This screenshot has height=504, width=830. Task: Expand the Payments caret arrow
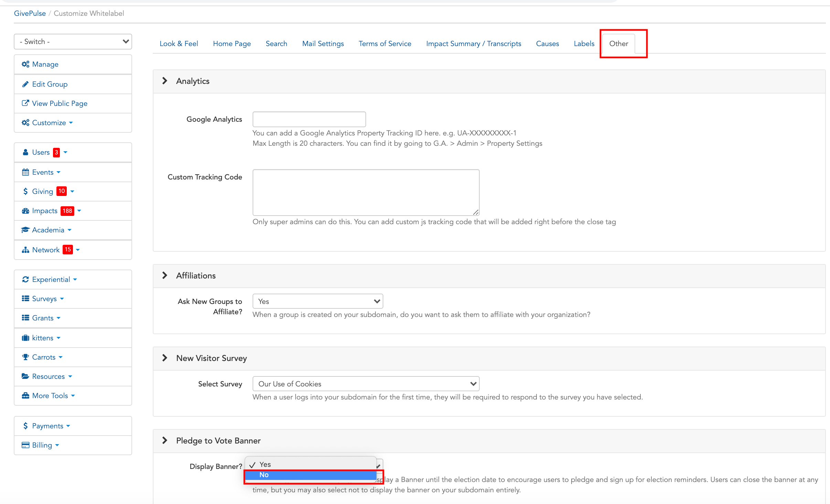point(68,426)
